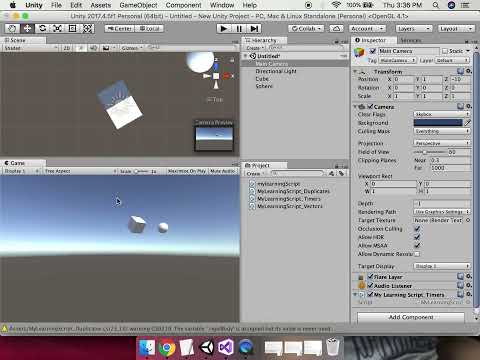The width and height of the screenshot is (480, 360).
Task: Open the Target Display dropdown
Action: tap(442, 266)
